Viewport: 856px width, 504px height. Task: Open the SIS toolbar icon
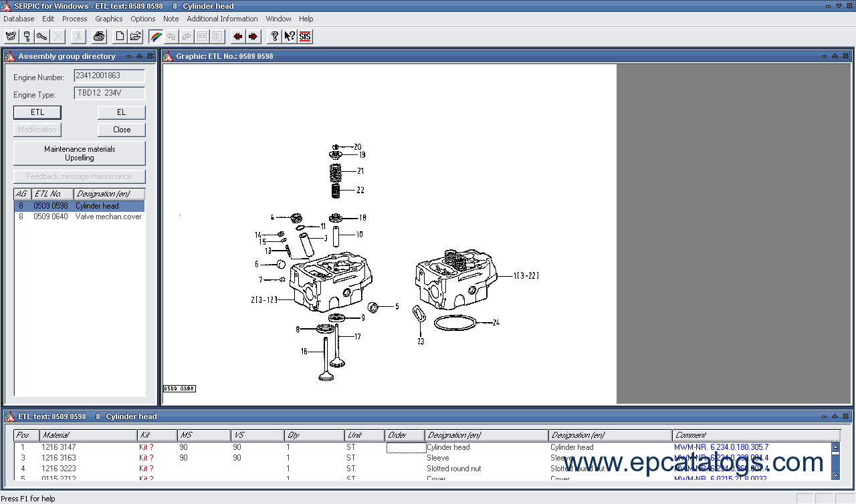pos(305,36)
